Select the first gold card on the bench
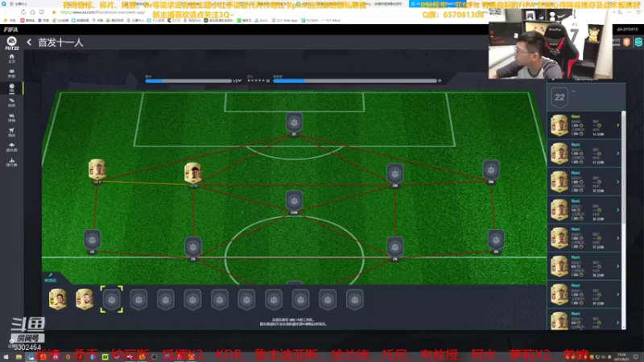 [x=58, y=299]
